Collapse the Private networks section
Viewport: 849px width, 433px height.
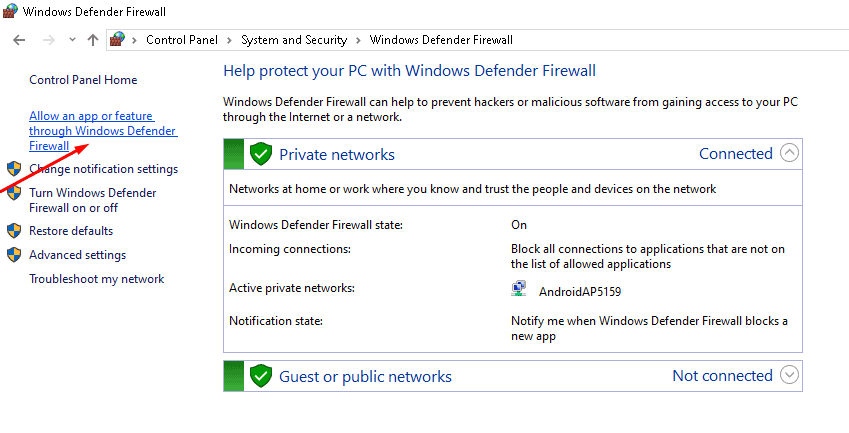pyautogui.click(x=790, y=153)
